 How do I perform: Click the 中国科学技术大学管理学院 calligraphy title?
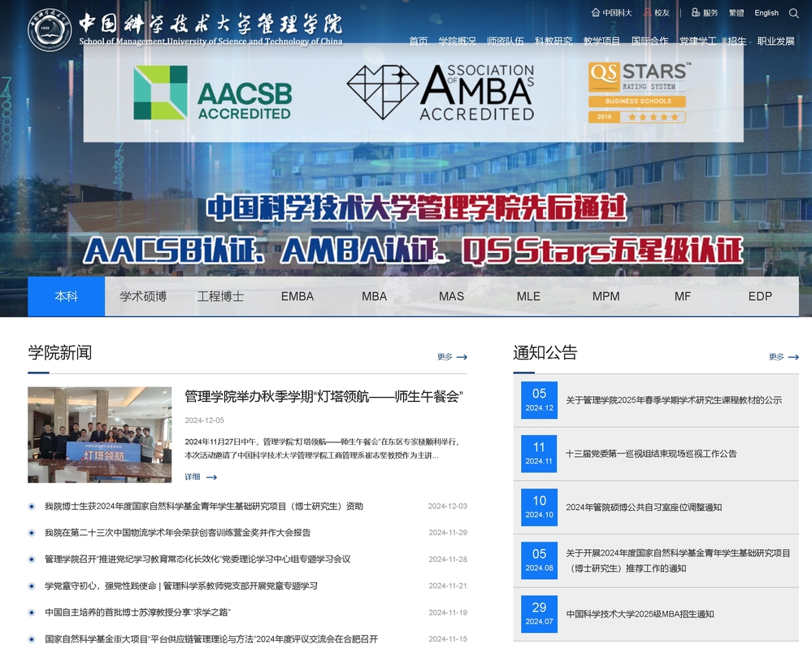coord(211,24)
